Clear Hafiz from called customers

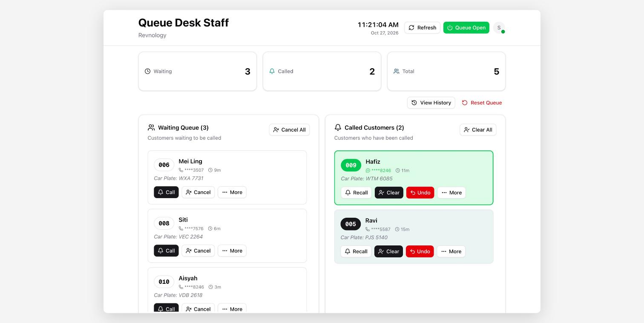[x=389, y=193]
